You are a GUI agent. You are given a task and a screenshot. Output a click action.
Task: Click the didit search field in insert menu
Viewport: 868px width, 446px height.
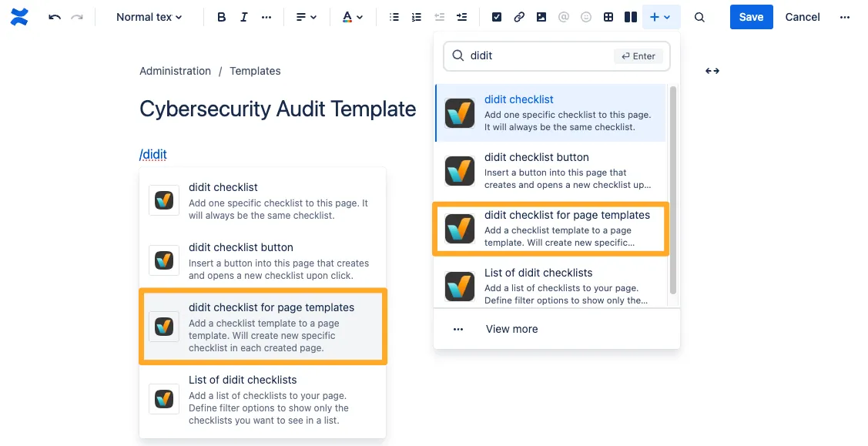click(556, 56)
